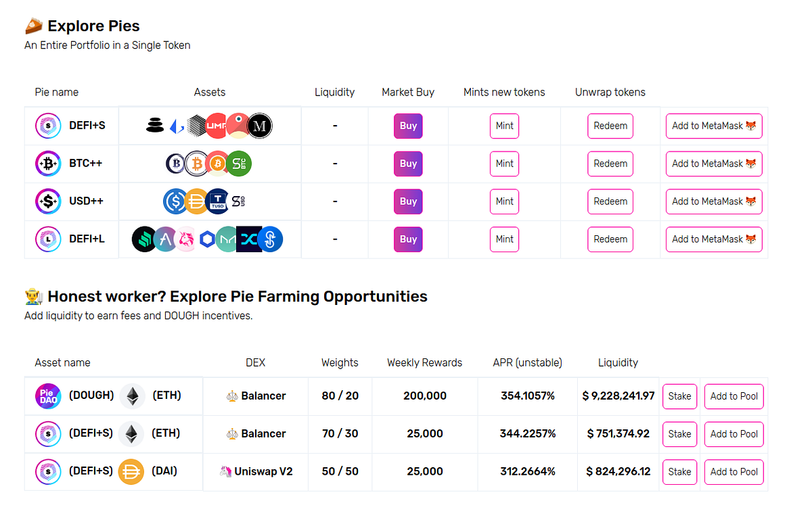The image size is (812, 522).
Task: Click the Balancer stacked-stones asset icon in DEFI+S row
Action: click(155, 125)
